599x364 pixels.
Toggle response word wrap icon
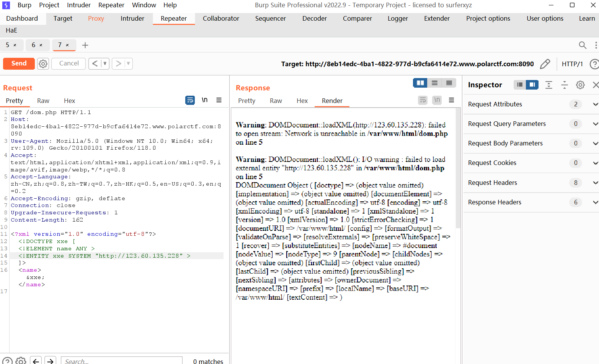tap(423, 100)
